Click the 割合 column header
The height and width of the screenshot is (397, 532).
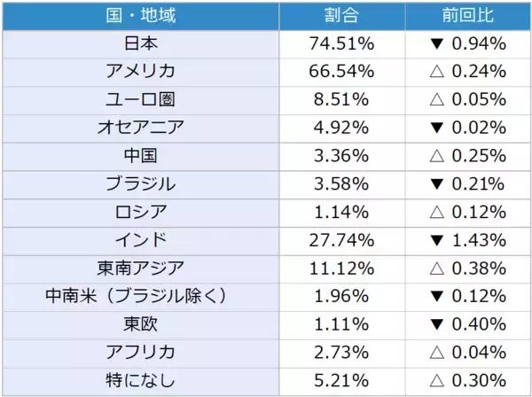[x=340, y=16]
